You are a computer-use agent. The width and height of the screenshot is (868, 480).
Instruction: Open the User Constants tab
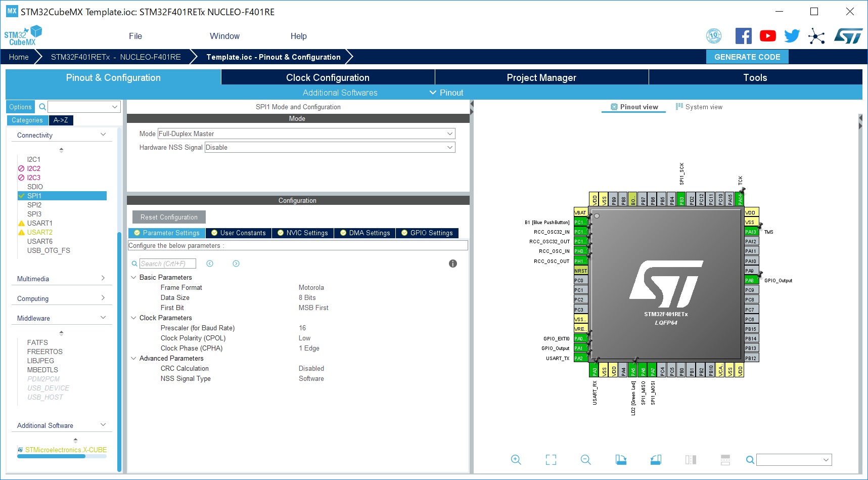tap(239, 233)
